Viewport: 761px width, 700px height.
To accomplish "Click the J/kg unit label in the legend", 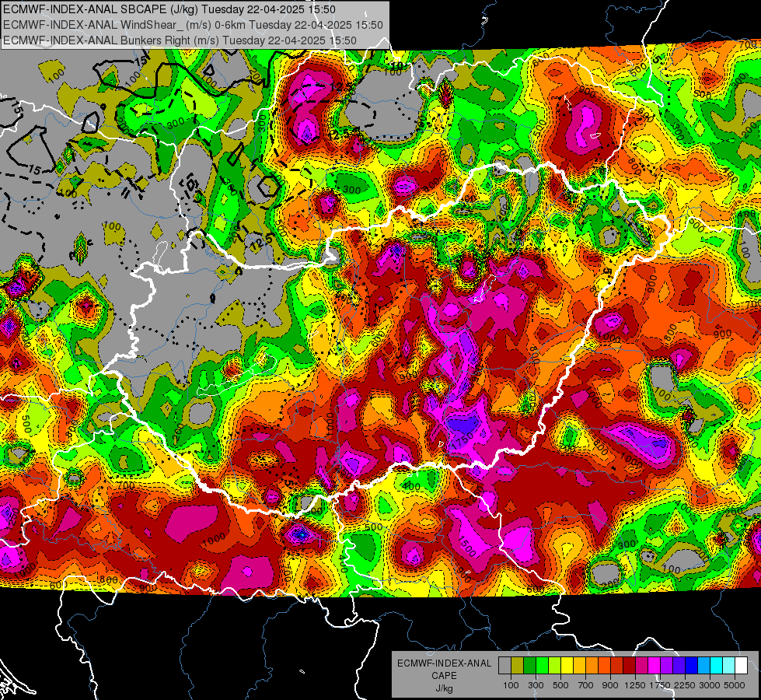I will (x=444, y=688).
